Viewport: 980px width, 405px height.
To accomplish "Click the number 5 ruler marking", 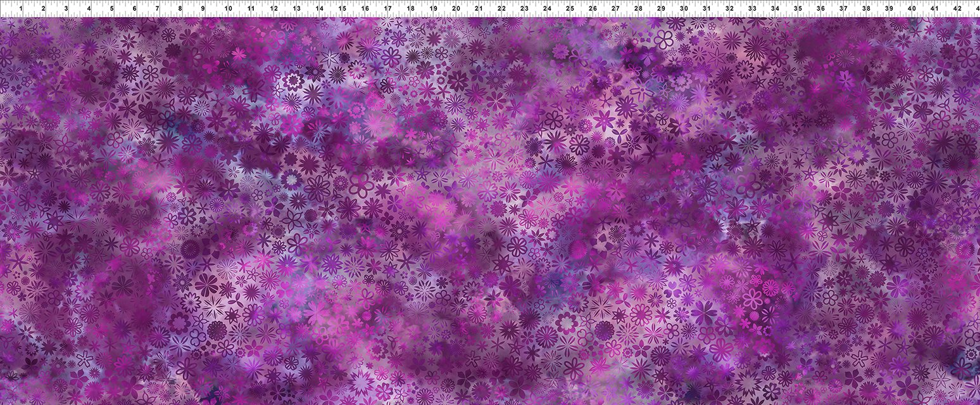I will coord(112,9).
